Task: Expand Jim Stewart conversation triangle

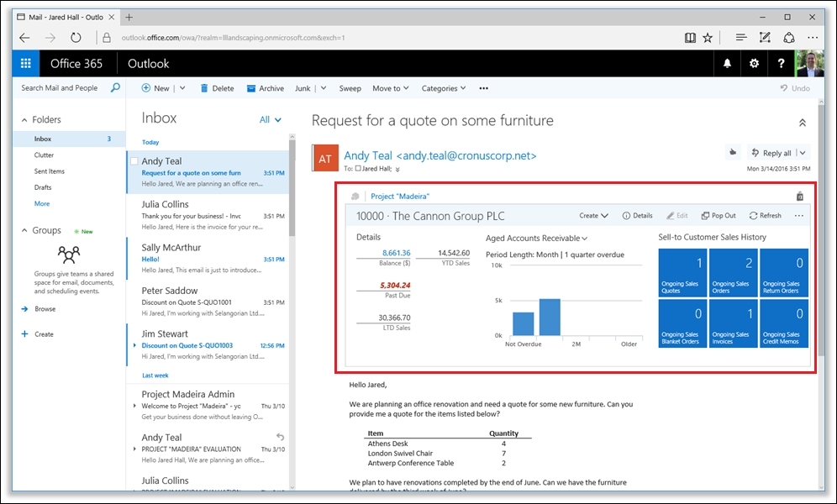Action: pyautogui.click(x=134, y=345)
